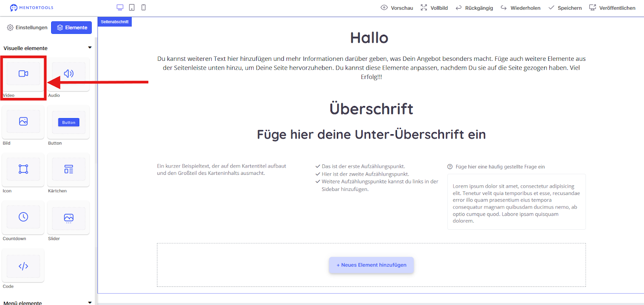Select the Countdown clock element
The image size is (644, 305).
(23, 218)
